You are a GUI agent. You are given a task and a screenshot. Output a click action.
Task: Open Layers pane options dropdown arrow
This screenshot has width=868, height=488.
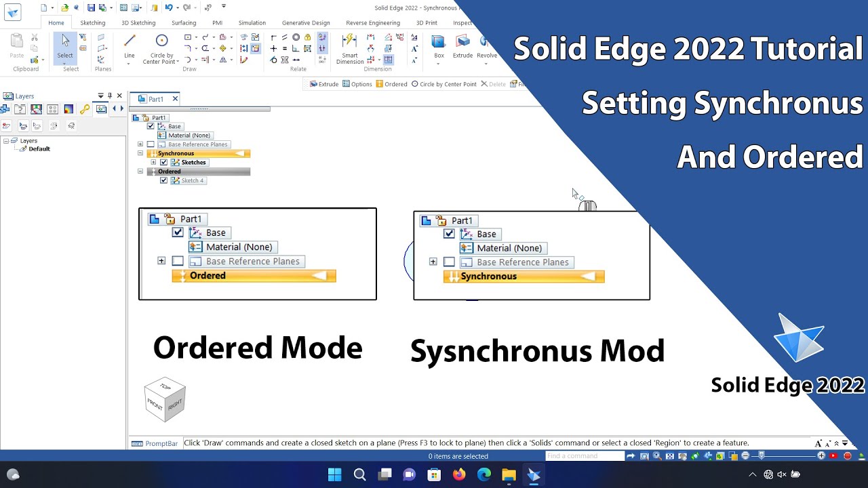[x=100, y=96]
